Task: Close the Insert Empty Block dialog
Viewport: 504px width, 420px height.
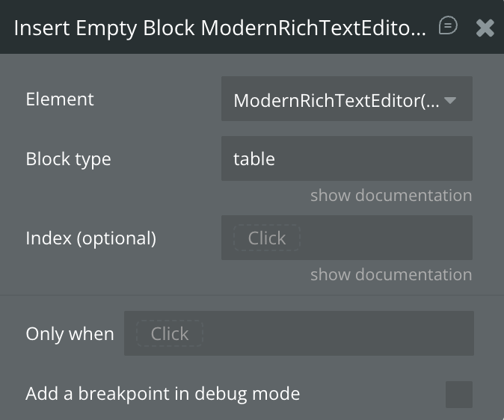Action: pos(485,28)
